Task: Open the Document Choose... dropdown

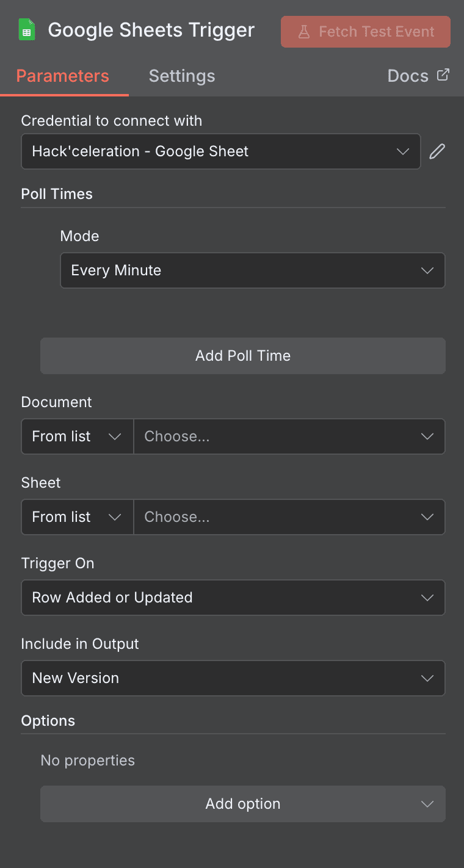Action: 289,436
